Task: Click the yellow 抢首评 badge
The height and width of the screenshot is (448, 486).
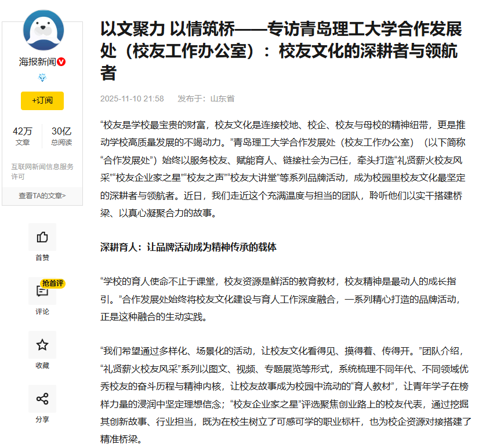Action: click(x=53, y=283)
